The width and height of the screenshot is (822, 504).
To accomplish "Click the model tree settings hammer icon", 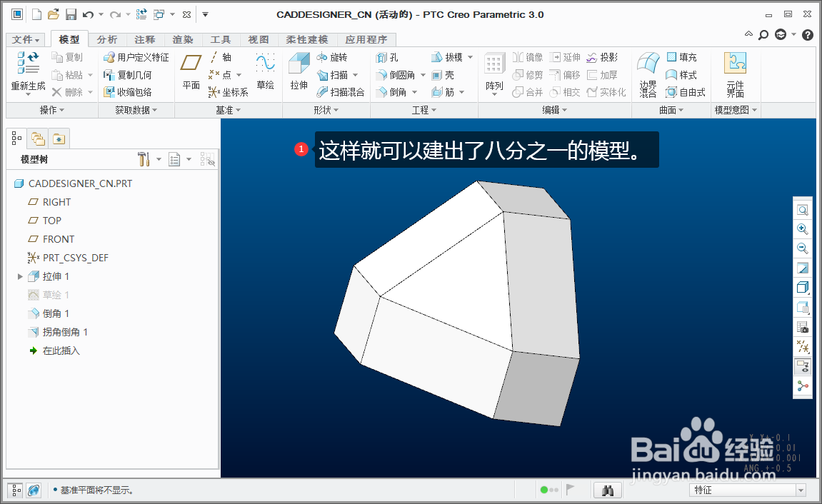I will (x=144, y=159).
